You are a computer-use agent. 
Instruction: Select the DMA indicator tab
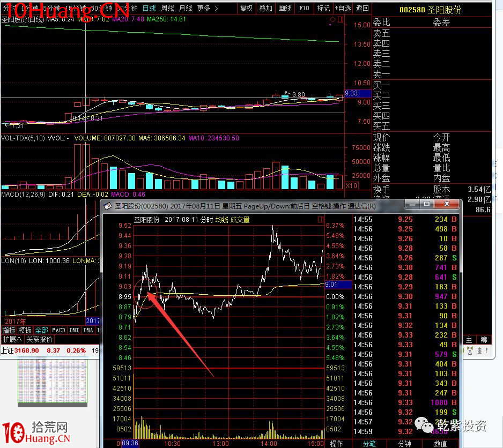click(88, 330)
